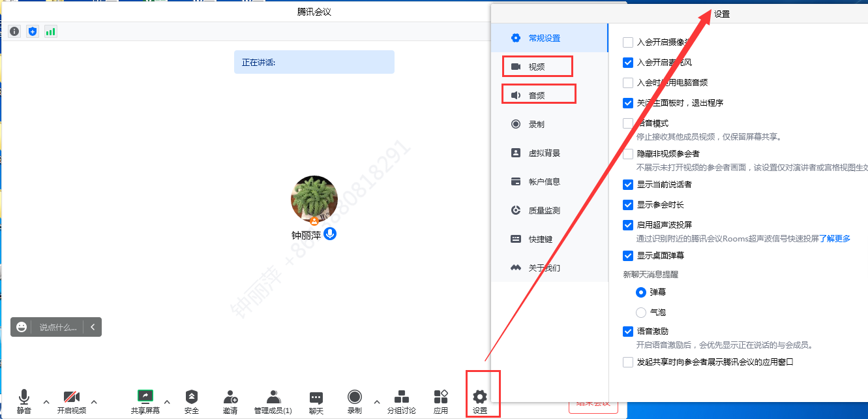Screen dimensions: 868x419
Task: Invite participants with 邀请
Action: pos(230,402)
